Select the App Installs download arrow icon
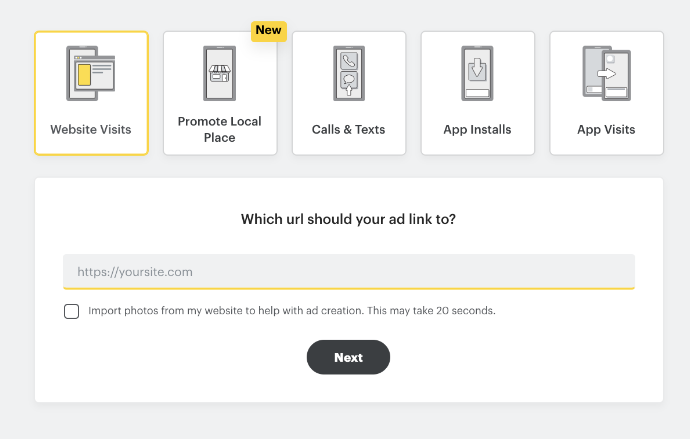 (x=477, y=70)
